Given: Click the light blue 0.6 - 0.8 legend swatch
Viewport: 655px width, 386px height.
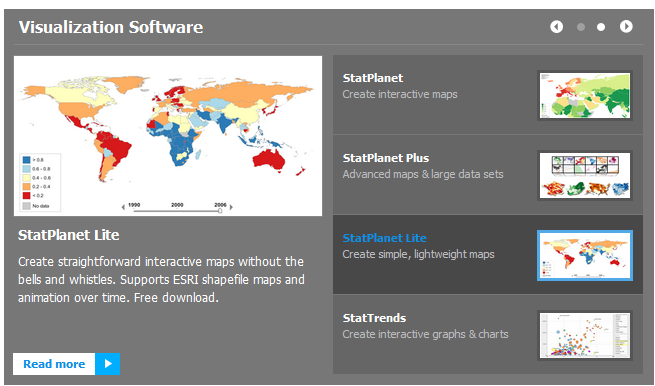Looking at the screenshot, I should [26, 169].
